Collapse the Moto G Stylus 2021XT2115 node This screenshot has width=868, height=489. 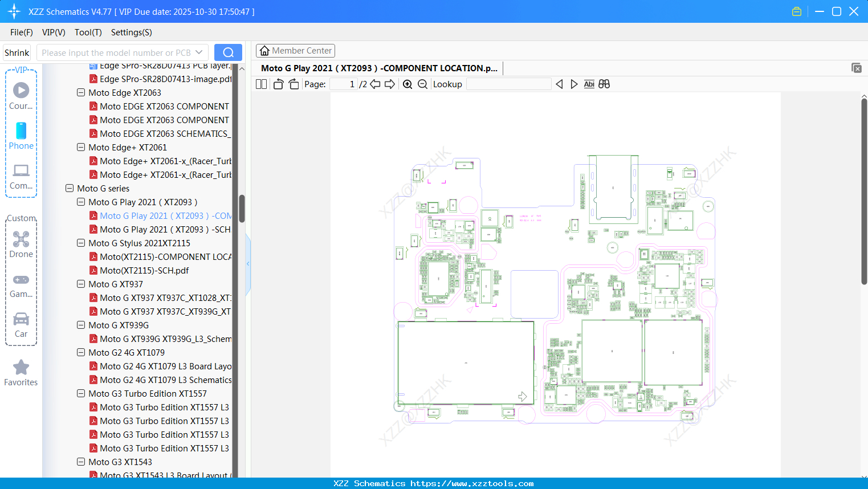pyautogui.click(x=80, y=243)
